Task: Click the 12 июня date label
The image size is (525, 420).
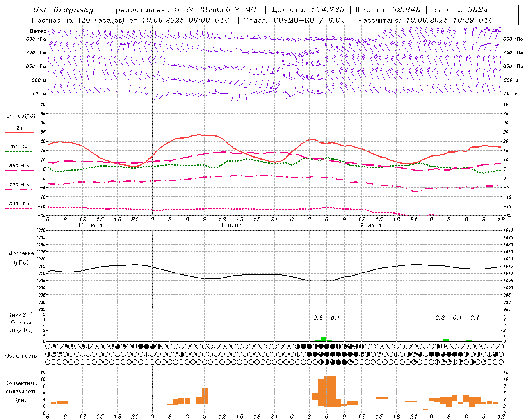Action: [x=369, y=226]
